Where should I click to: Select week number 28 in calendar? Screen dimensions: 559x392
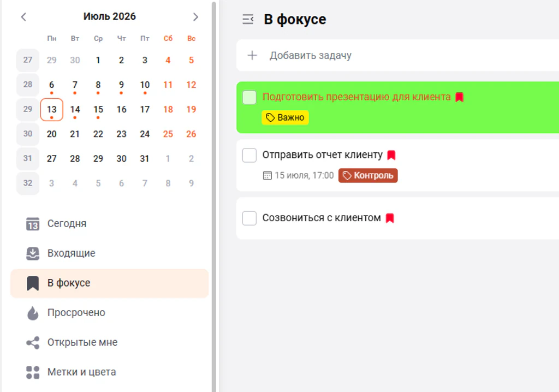(x=28, y=85)
